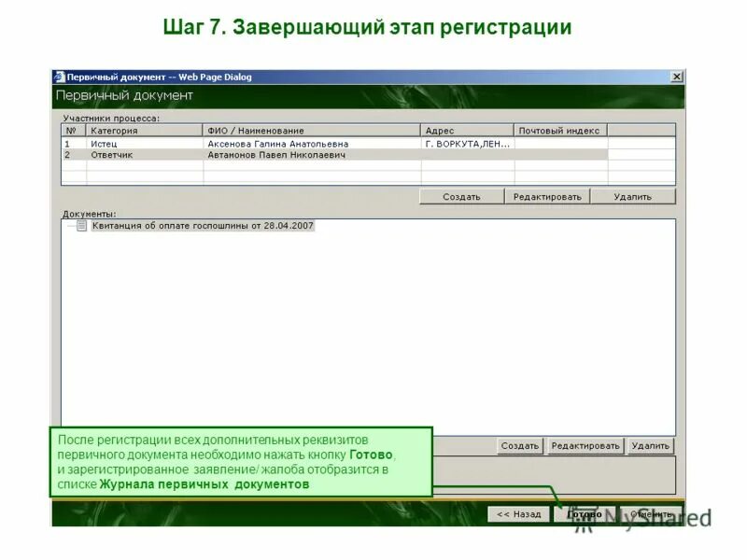Close the Первичный документ dialog window

[x=676, y=77]
